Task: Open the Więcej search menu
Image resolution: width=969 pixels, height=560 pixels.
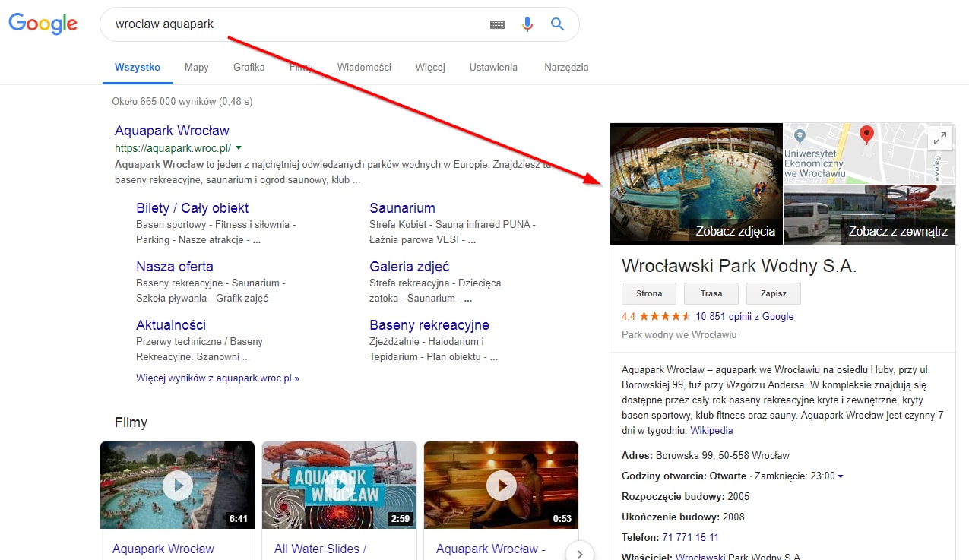Action: point(430,67)
